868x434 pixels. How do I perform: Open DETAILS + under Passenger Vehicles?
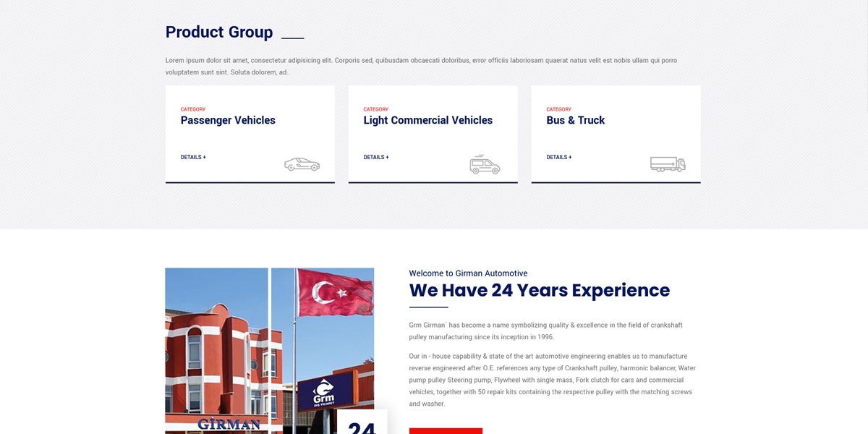click(x=193, y=157)
